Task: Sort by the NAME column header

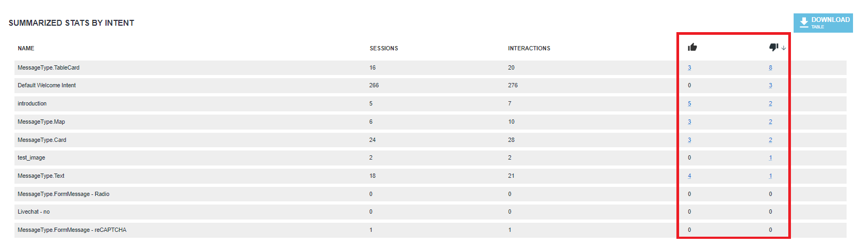Action: pyautogui.click(x=26, y=48)
